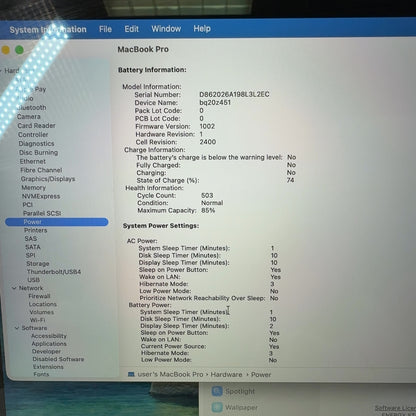Click the yellow minimize window button
Image resolution: width=416 pixels, height=416 pixels.
pyautogui.click(x=5, y=50)
